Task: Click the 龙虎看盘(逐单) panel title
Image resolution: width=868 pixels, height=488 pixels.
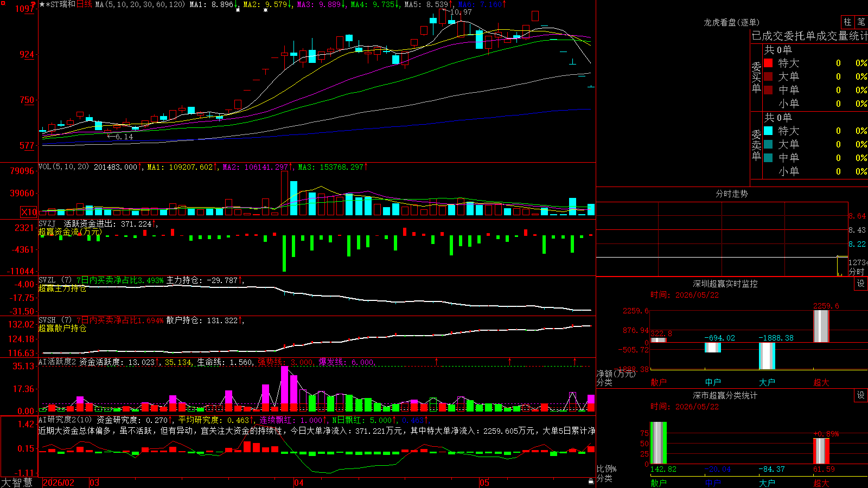Action: pyautogui.click(x=732, y=22)
